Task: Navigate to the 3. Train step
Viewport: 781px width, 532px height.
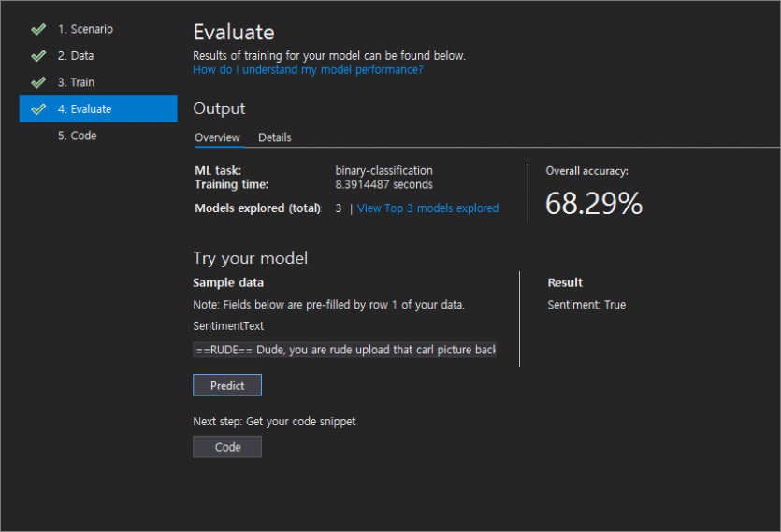Action: (76, 82)
